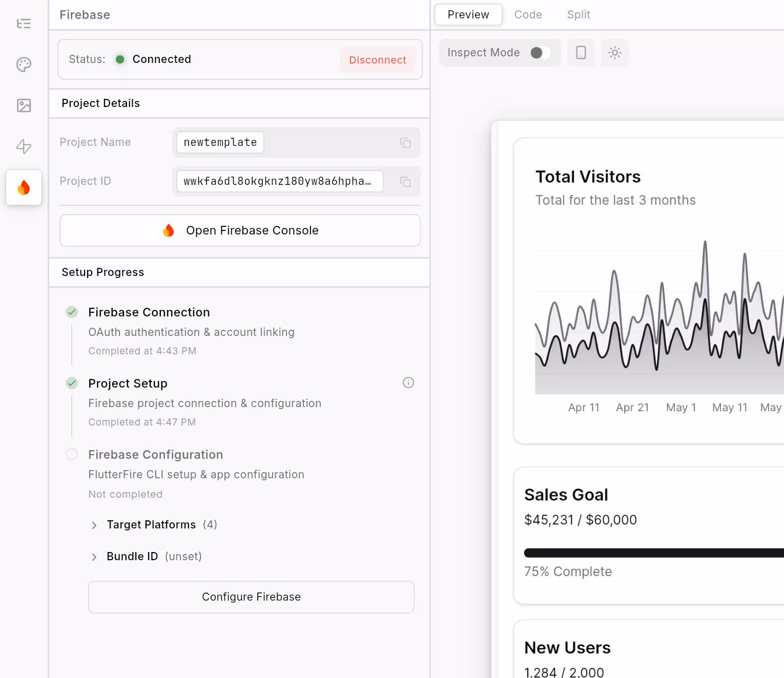Click the Firebase Connection completed checkmark

point(72,312)
